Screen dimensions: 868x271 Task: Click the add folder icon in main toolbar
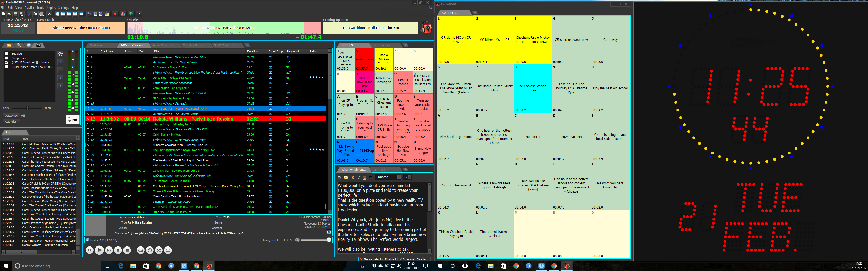(x=107, y=14)
